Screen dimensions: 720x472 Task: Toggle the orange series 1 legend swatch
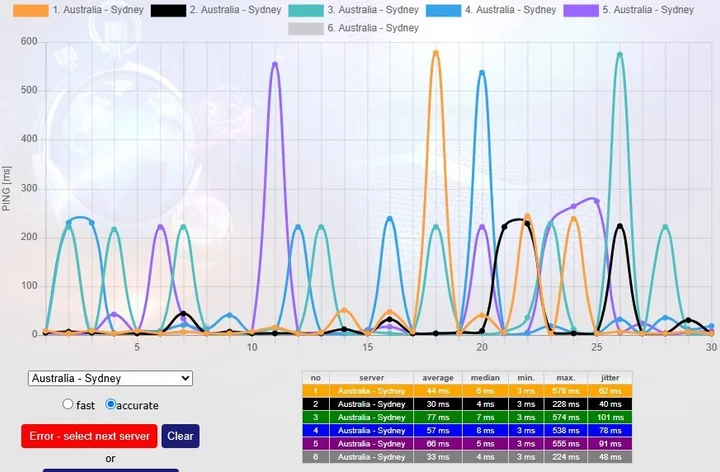click(31, 10)
